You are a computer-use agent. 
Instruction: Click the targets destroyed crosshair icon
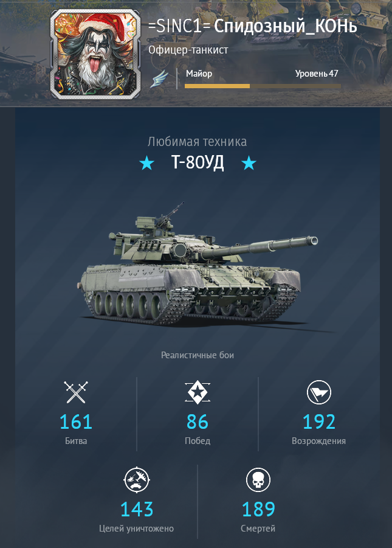point(137,480)
